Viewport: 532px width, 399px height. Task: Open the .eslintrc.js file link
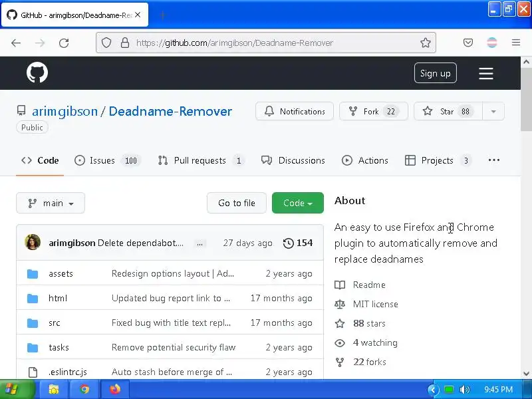coord(68,372)
